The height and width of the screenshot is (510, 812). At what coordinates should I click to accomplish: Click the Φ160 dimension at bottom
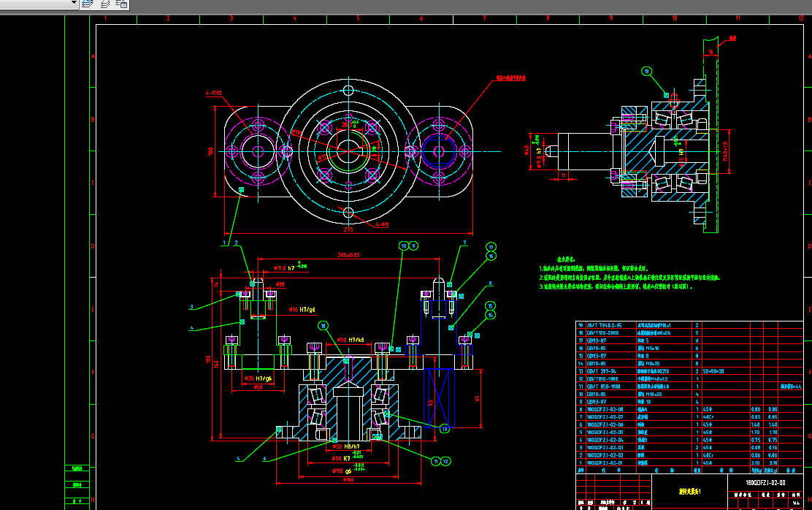pos(348,480)
